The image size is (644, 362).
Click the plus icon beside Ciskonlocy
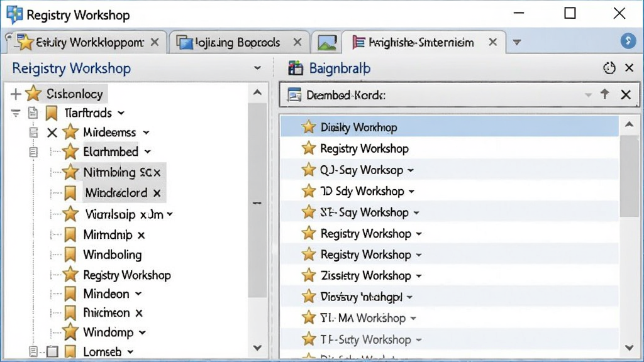16,94
